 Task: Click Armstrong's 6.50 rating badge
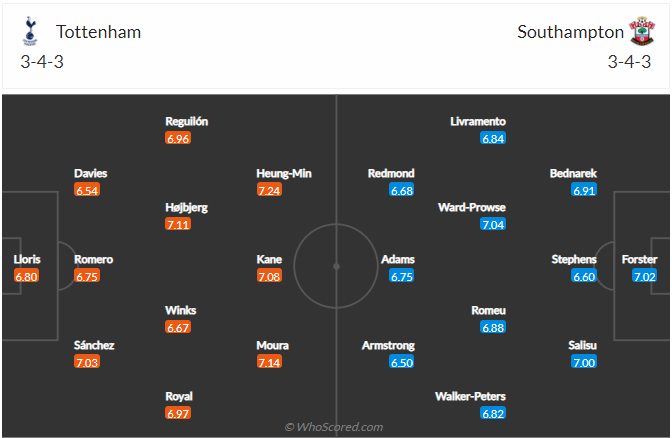(401, 362)
